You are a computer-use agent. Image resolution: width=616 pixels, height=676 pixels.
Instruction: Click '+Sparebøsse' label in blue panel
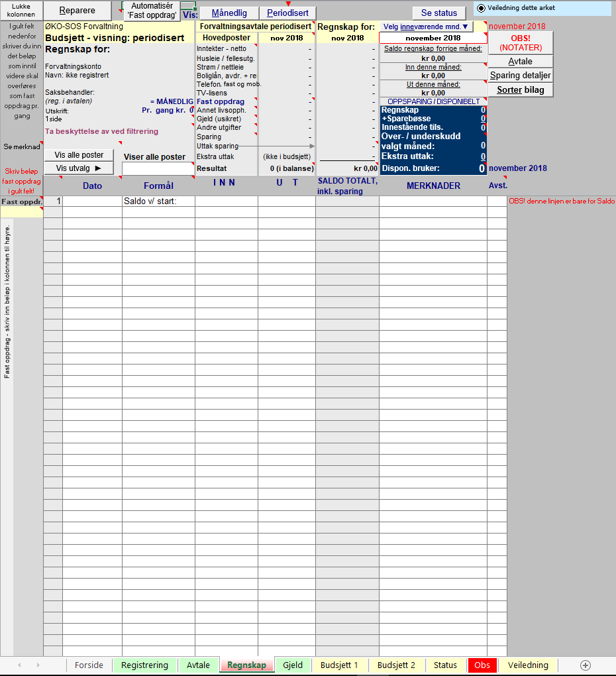(x=406, y=119)
